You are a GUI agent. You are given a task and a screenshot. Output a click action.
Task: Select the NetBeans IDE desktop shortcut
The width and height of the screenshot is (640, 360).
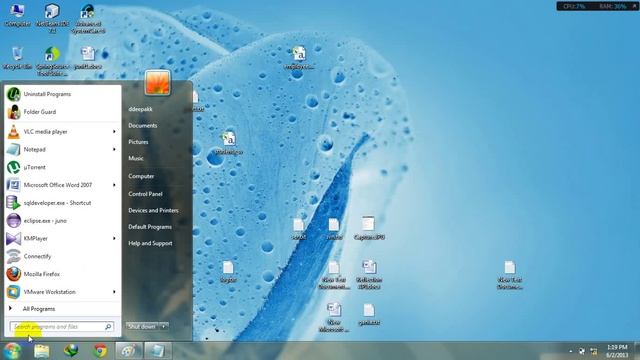pyautogui.click(x=52, y=18)
